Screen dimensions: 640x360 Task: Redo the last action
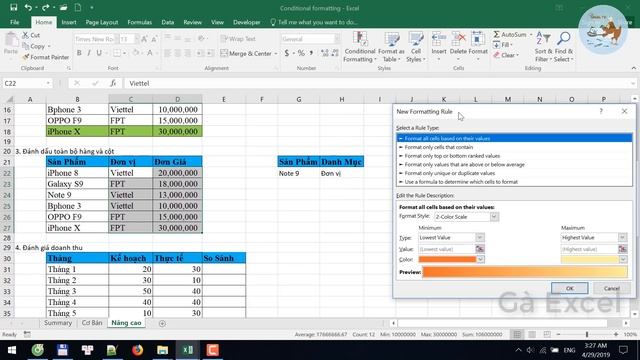(45, 7)
